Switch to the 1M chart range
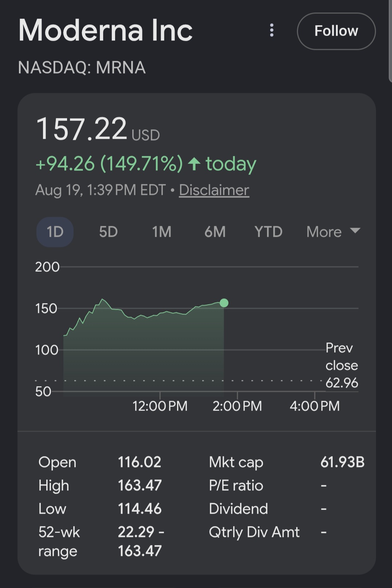This screenshot has height=588, width=392. (x=161, y=232)
